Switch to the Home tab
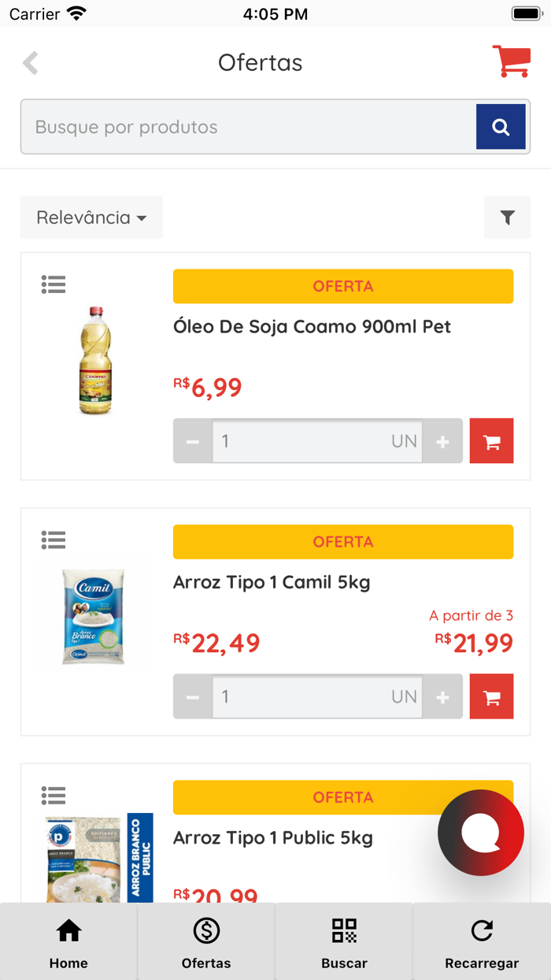The height and width of the screenshot is (980, 551). [68, 941]
